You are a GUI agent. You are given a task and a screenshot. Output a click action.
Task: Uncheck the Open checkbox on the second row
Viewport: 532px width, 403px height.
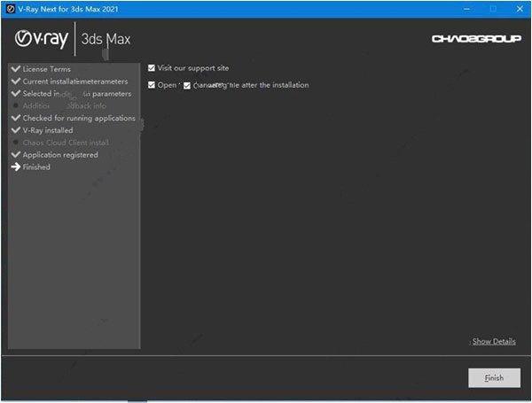pos(152,85)
